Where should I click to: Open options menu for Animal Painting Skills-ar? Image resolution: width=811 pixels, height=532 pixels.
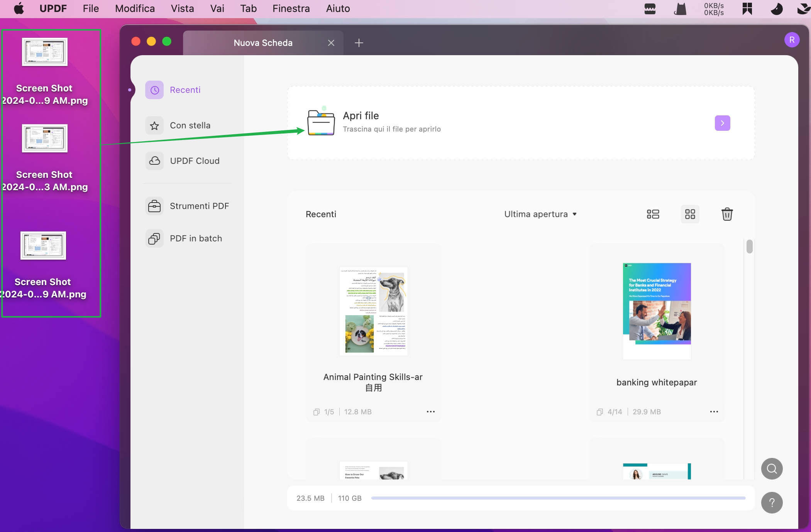(431, 412)
